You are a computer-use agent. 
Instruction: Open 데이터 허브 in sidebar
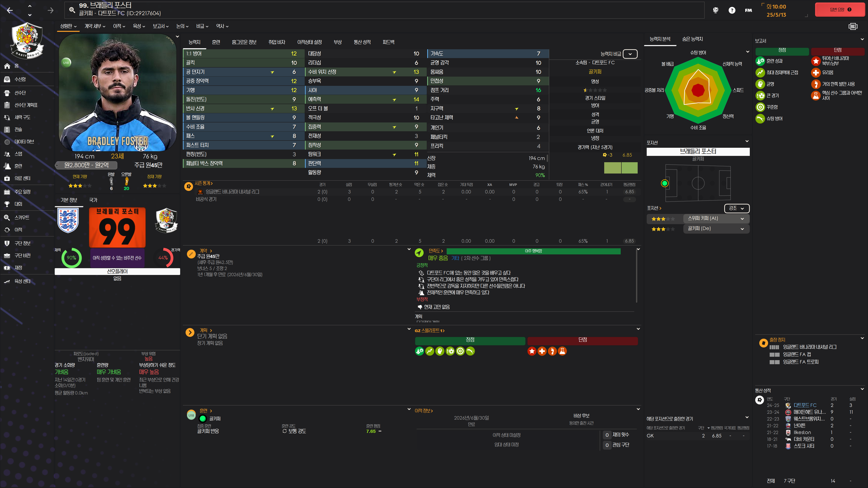pos(24,142)
